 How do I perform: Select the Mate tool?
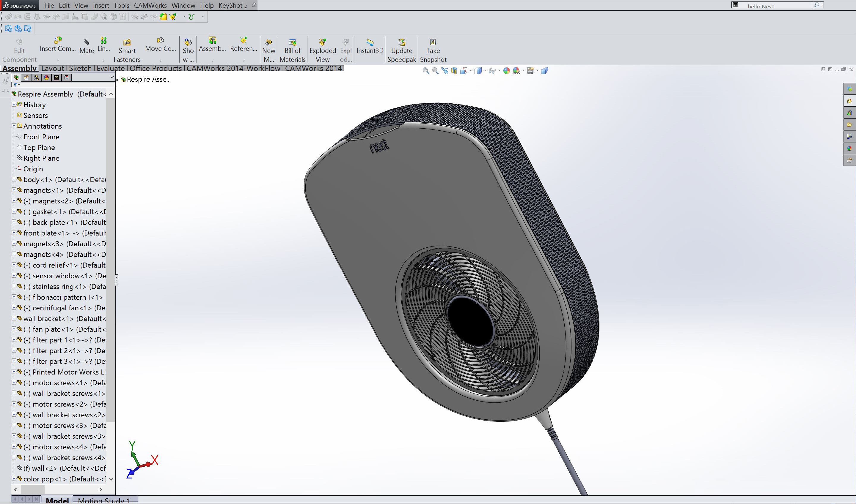[x=87, y=48]
